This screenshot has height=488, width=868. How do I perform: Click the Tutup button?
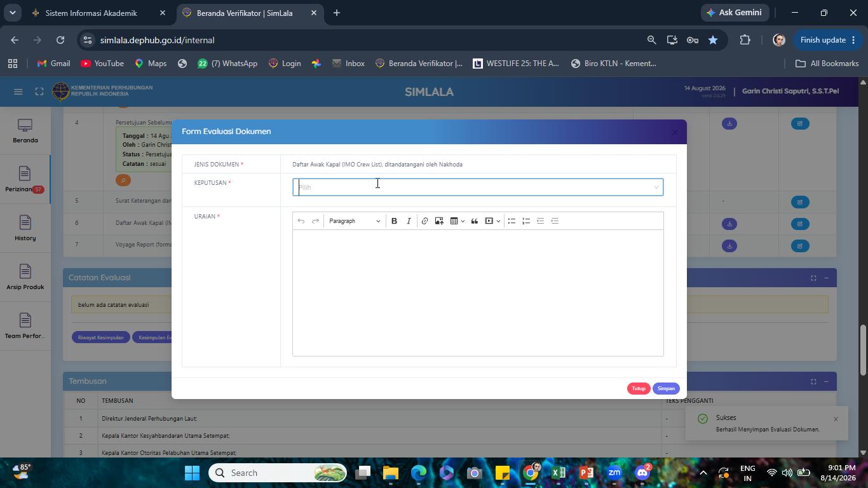pyautogui.click(x=639, y=388)
